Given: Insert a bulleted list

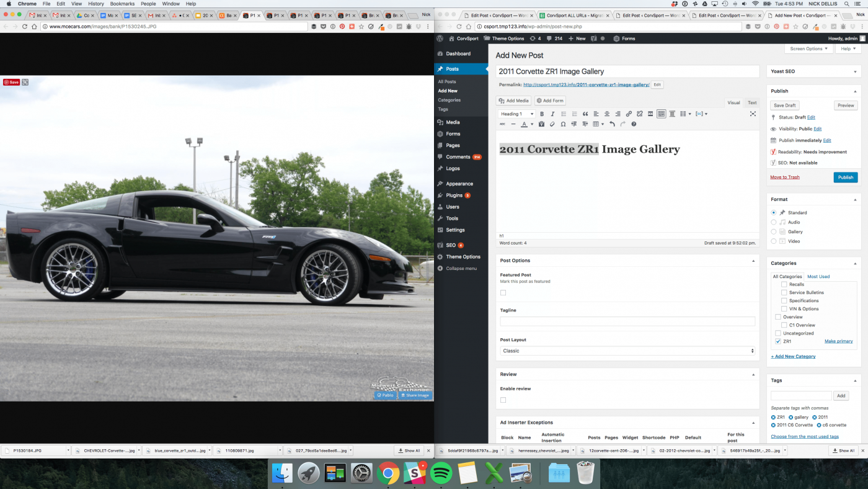Looking at the screenshot, I should click(x=564, y=114).
